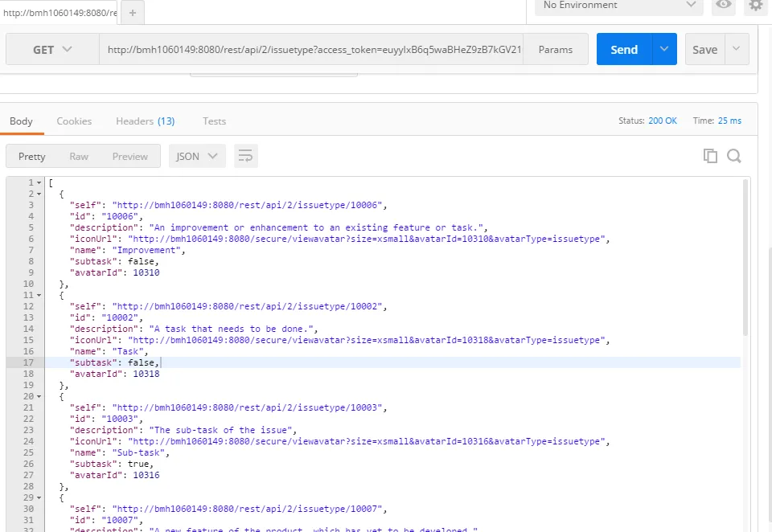Click the Send button
Image resolution: width=772 pixels, height=532 pixels.
pos(624,49)
